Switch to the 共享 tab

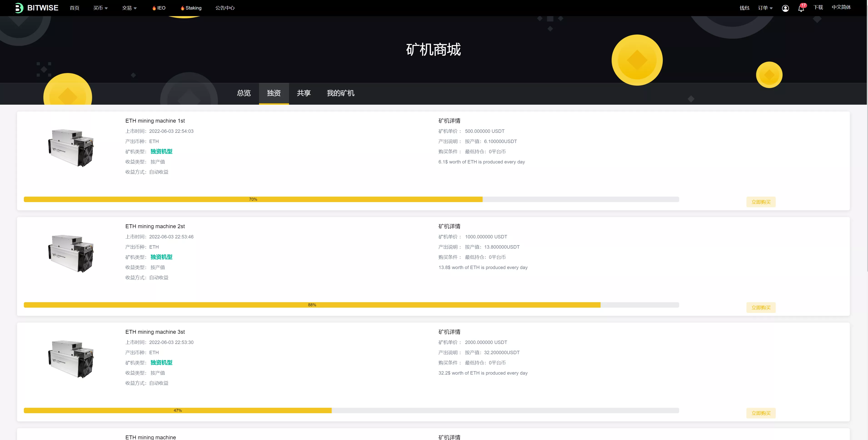pyautogui.click(x=304, y=93)
